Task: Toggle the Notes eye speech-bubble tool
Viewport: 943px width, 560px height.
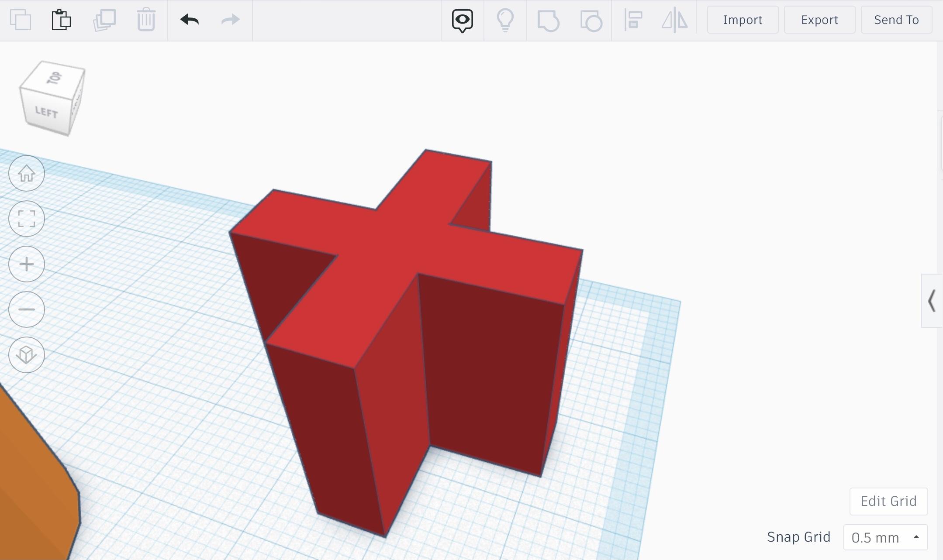Action: [x=462, y=20]
